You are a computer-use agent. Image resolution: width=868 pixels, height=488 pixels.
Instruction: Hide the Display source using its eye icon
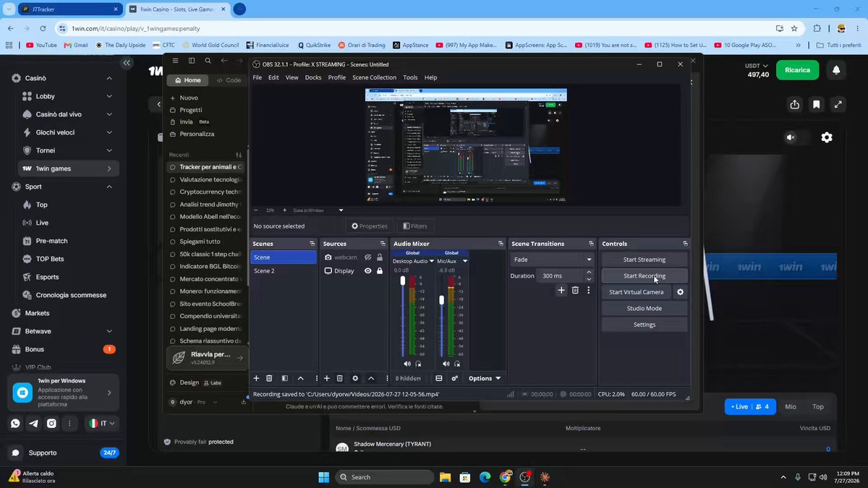[368, 271]
